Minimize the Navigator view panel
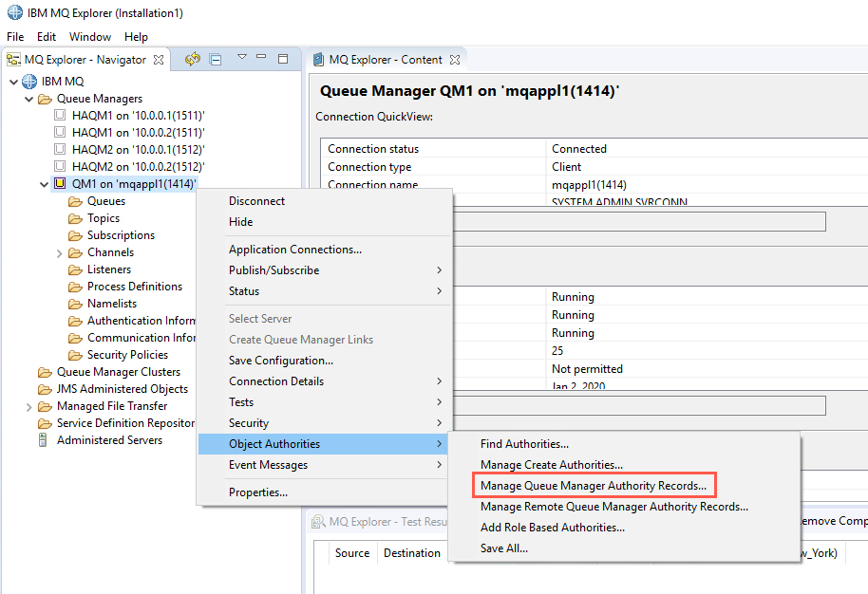 pos(261,56)
